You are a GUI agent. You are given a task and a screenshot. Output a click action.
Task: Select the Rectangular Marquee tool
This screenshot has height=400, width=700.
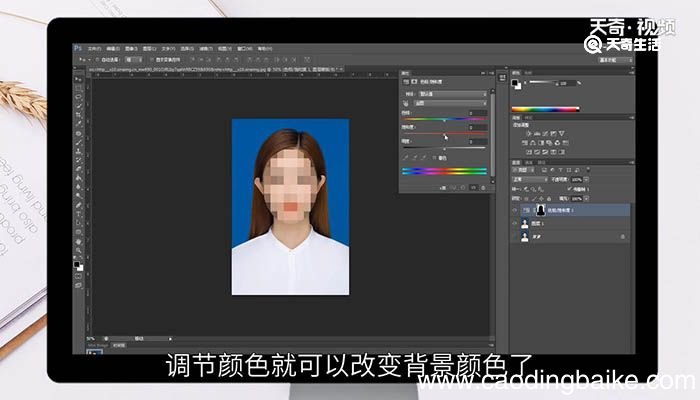(x=79, y=88)
